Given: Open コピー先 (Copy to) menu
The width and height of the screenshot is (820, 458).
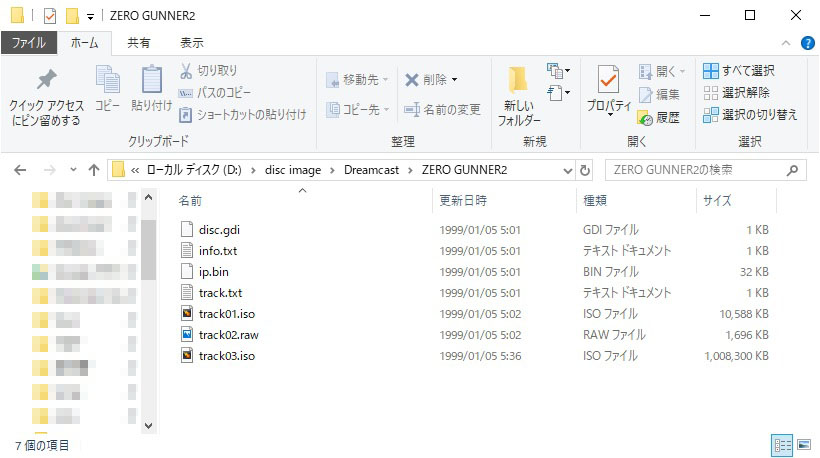Looking at the screenshot, I should click(x=357, y=109).
